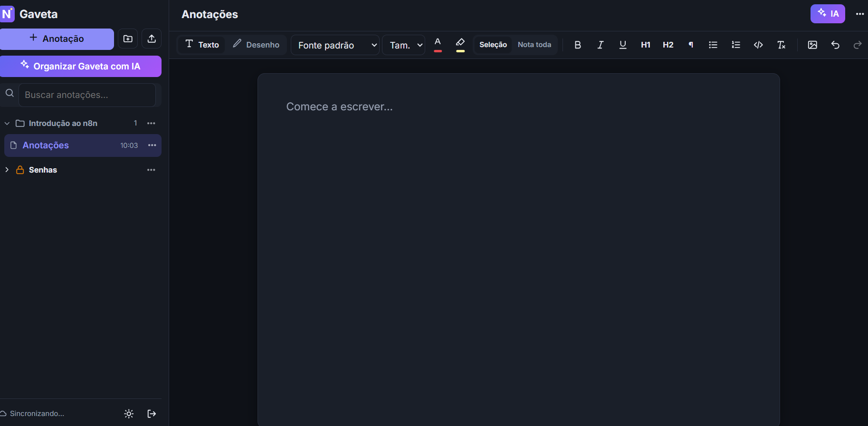Undo the last action
The image size is (868, 426).
(x=835, y=45)
